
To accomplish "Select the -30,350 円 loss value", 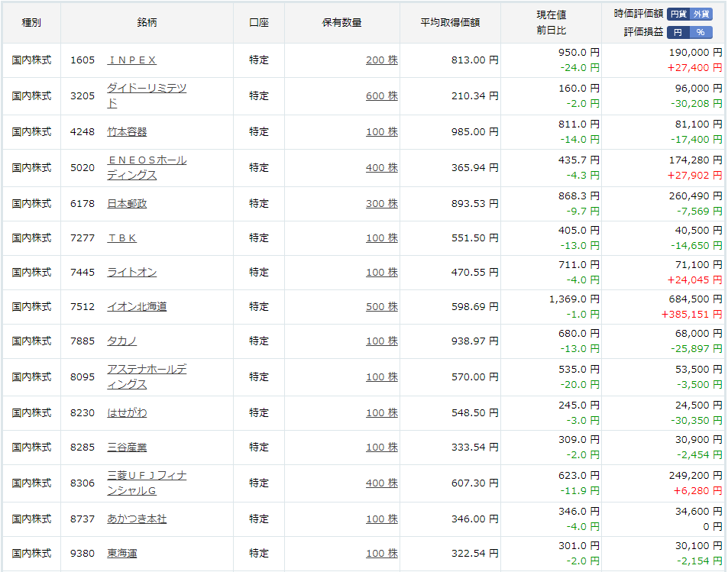I will tap(697, 420).
